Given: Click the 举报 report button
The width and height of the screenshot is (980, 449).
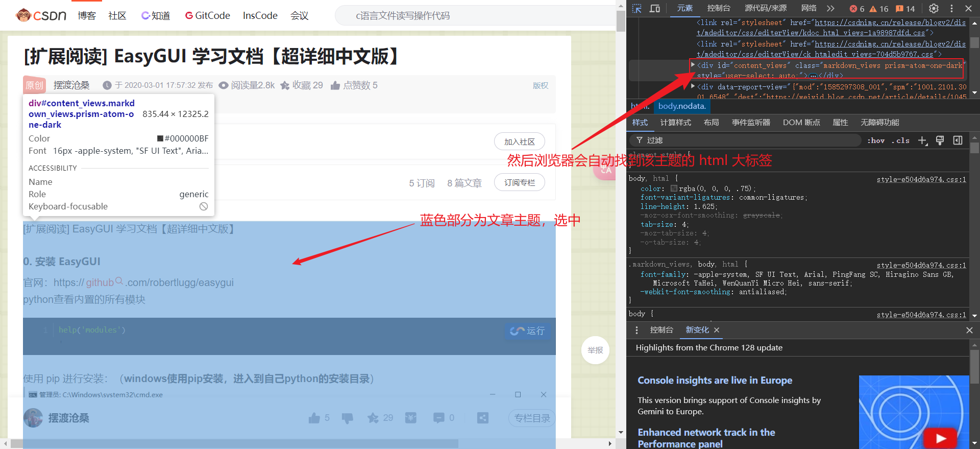Looking at the screenshot, I should click(595, 350).
